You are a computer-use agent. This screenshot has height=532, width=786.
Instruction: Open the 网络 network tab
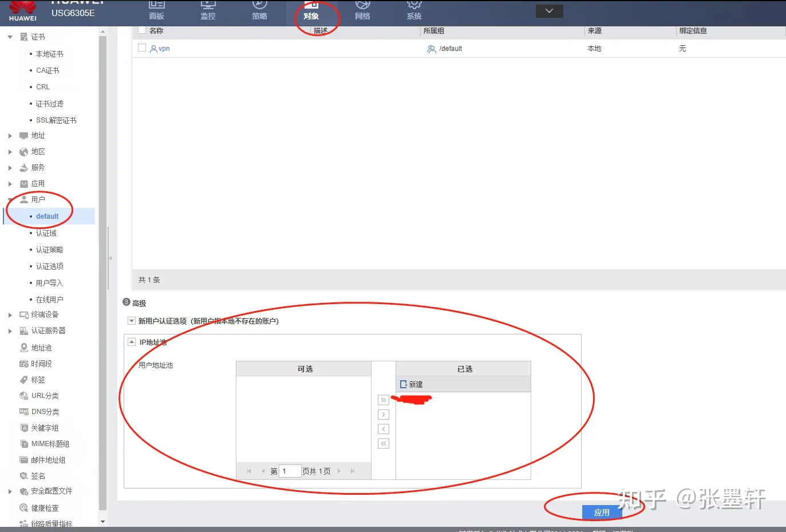tap(362, 10)
